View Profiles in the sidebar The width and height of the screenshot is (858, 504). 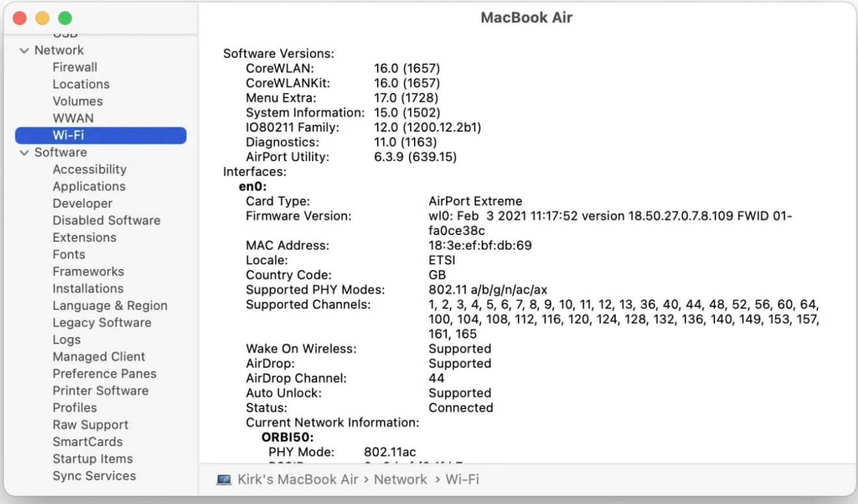[75, 408]
